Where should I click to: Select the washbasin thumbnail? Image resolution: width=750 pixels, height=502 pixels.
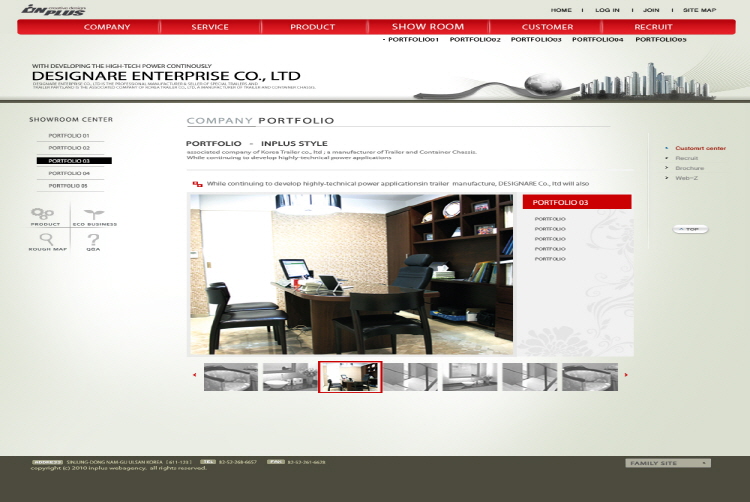[x=289, y=377]
